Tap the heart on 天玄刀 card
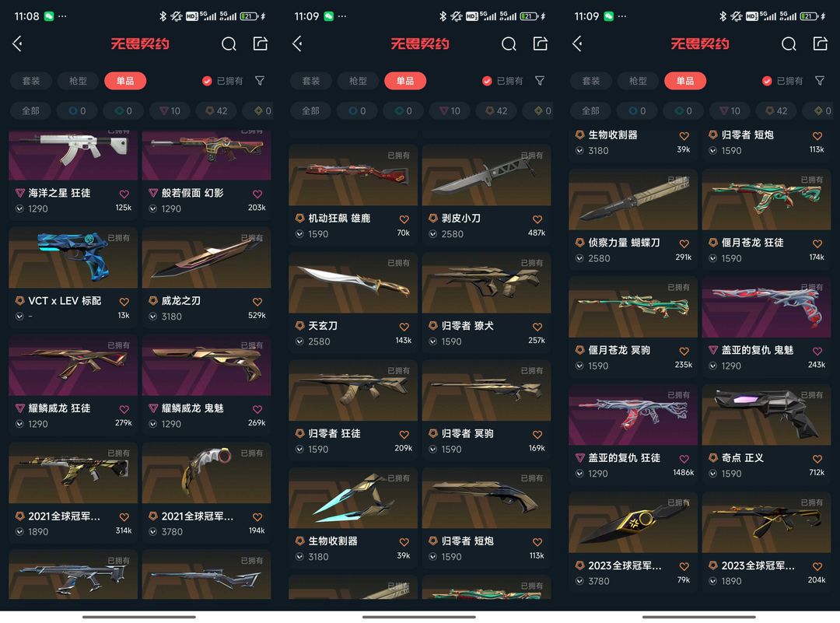The width and height of the screenshot is (840, 623). (x=404, y=327)
